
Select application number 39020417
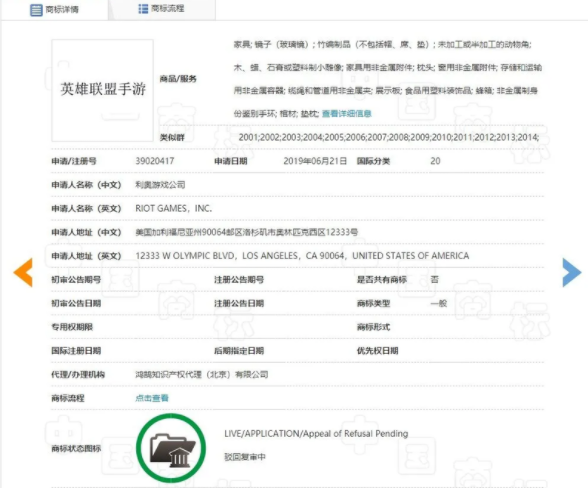[154, 161]
